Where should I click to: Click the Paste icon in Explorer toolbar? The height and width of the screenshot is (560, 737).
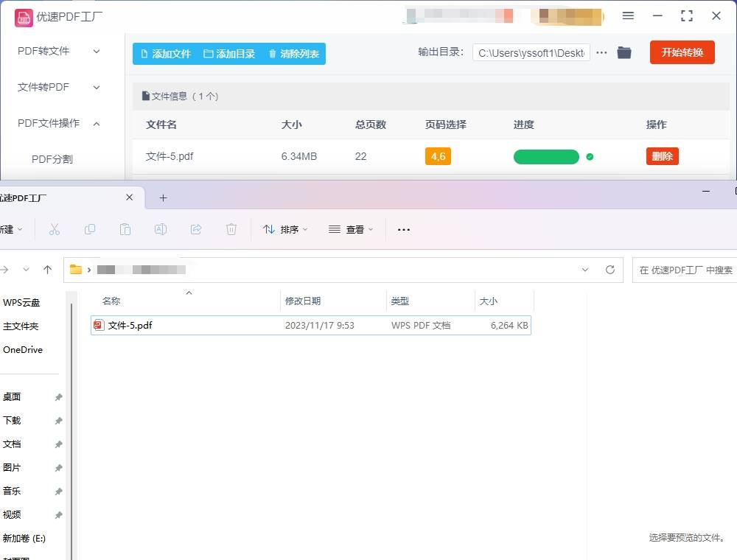tap(125, 229)
